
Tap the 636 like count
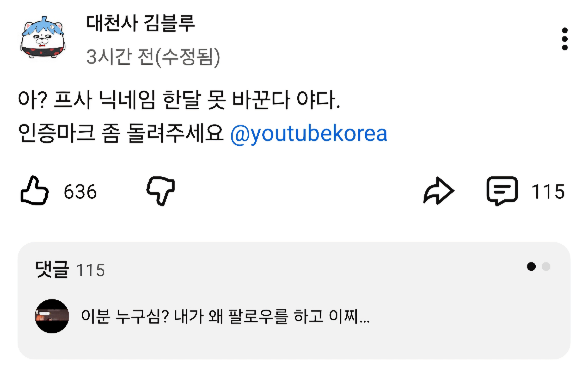(x=80, y=192)
